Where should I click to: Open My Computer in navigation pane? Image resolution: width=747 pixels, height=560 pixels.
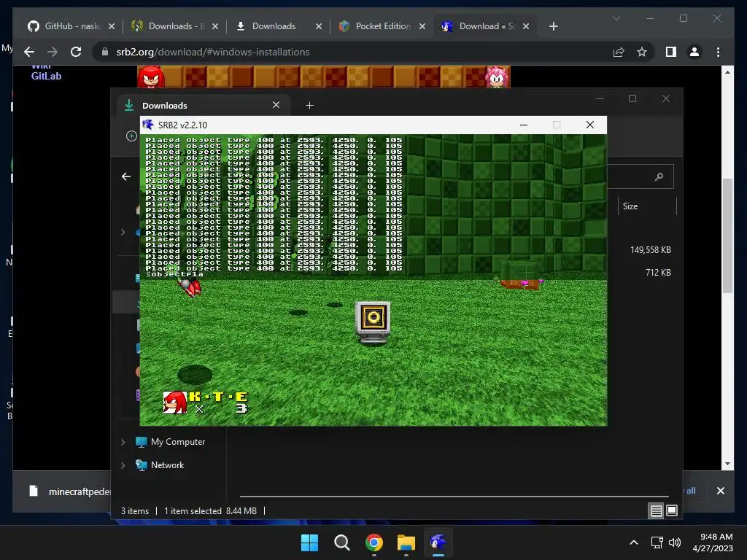tap(178, 442)
